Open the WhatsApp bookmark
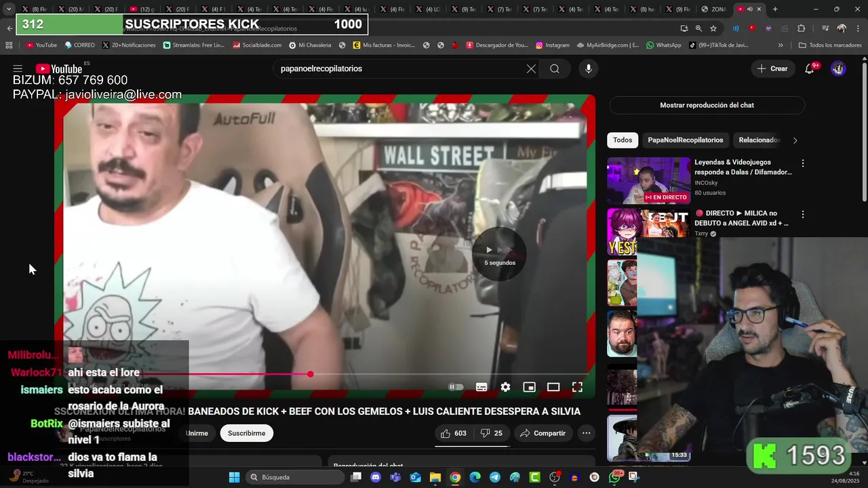This screenshot has height=488, width=868. coord(664,45)
